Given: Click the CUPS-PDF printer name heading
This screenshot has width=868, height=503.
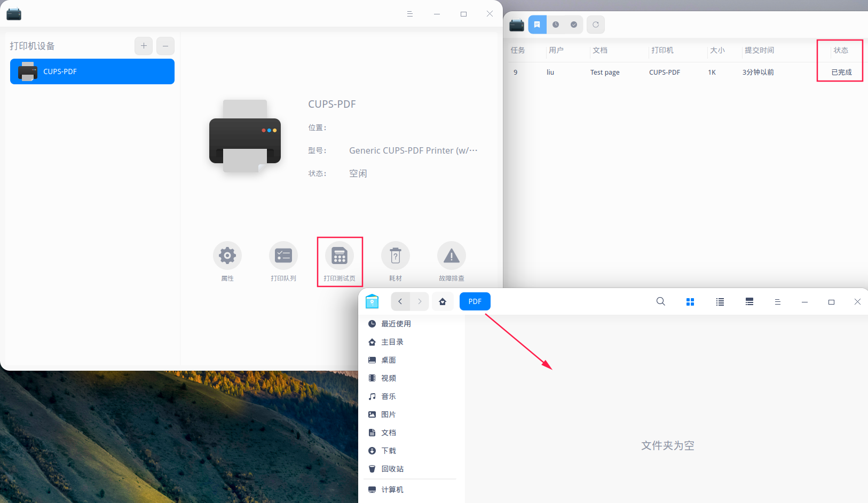Looking at the screenshot, I should coord(332,104).
